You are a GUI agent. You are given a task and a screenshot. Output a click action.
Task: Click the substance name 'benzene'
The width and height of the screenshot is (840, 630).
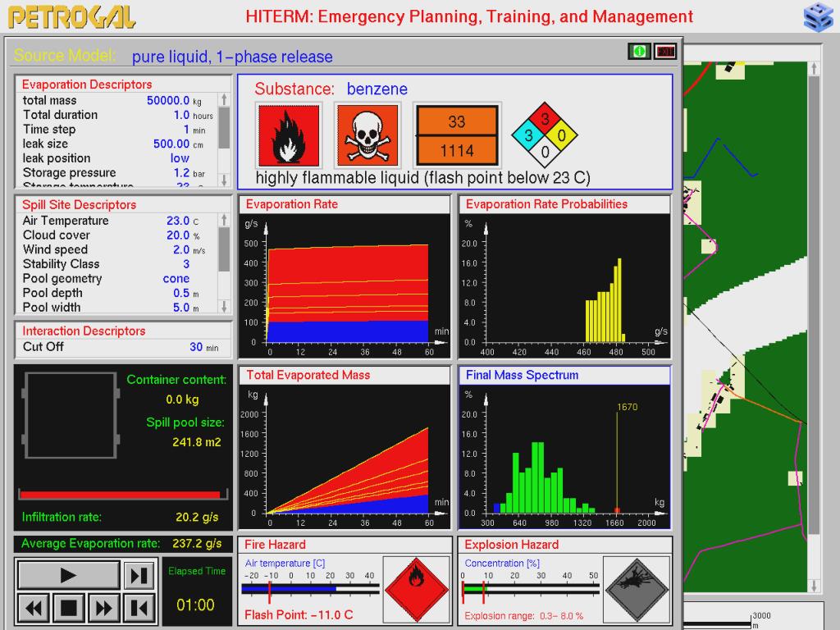[x=377, y=89]
